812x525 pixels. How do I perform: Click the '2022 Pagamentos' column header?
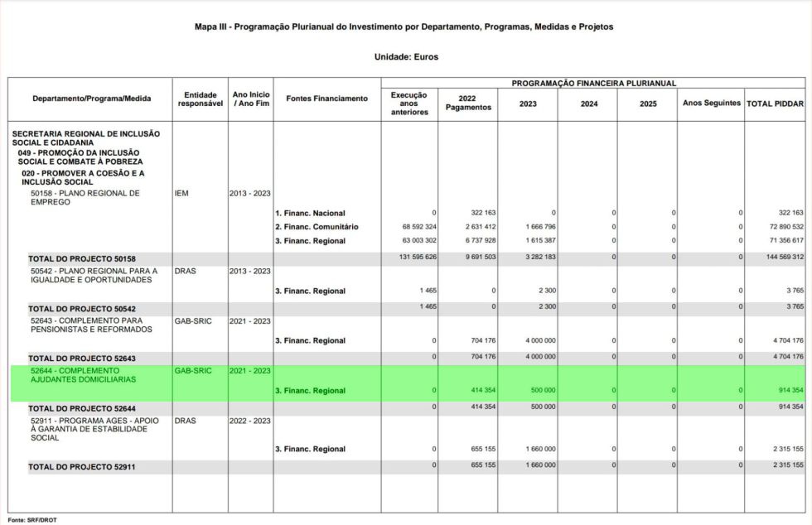(468, 103)
